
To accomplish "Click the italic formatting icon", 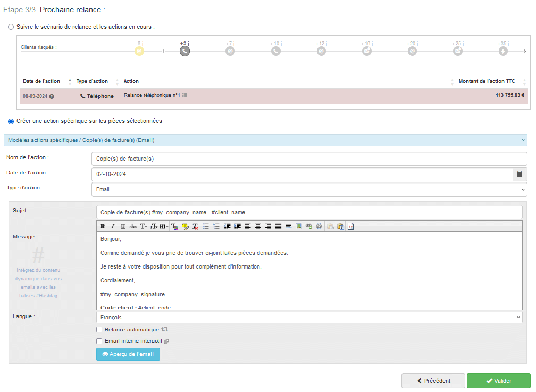I will 113,227.
